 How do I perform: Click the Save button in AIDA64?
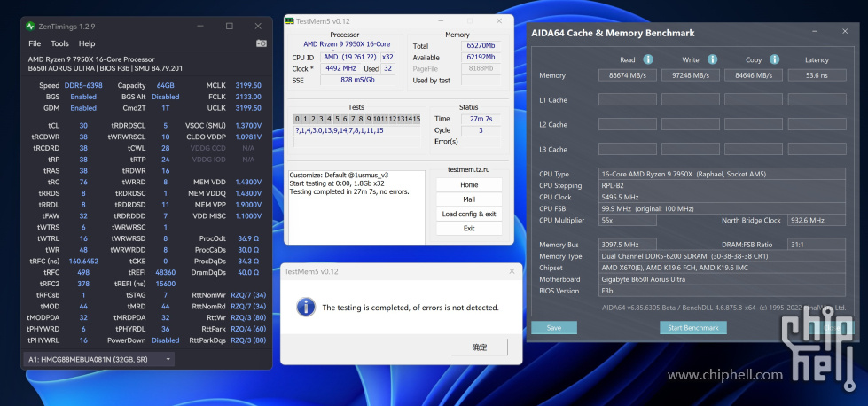point(554,327)
